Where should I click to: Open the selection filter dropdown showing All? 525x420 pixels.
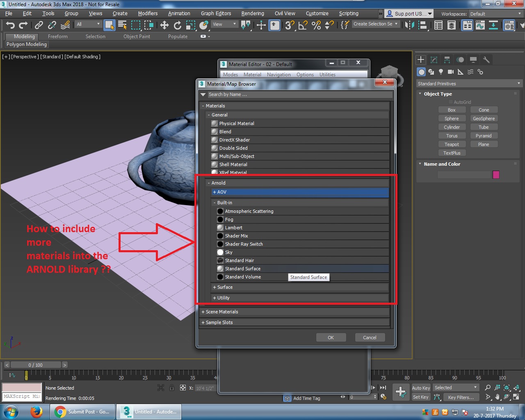[x=88, y=24]
